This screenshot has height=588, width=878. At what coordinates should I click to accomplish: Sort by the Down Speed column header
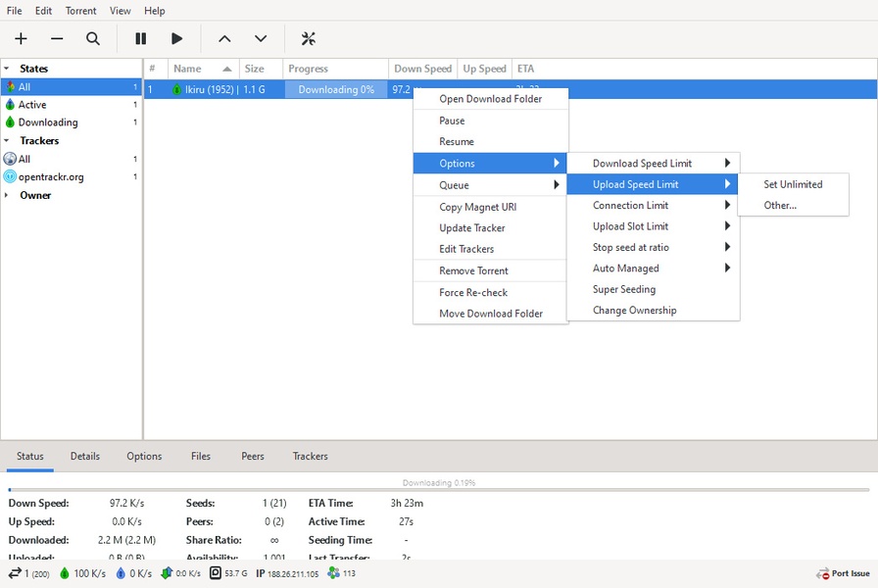(x=422, y=69)
